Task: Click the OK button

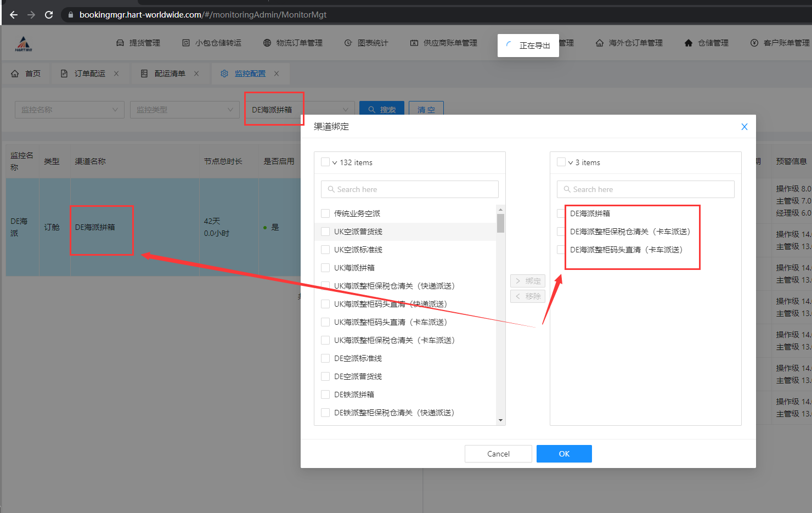Action: [564, 454]
